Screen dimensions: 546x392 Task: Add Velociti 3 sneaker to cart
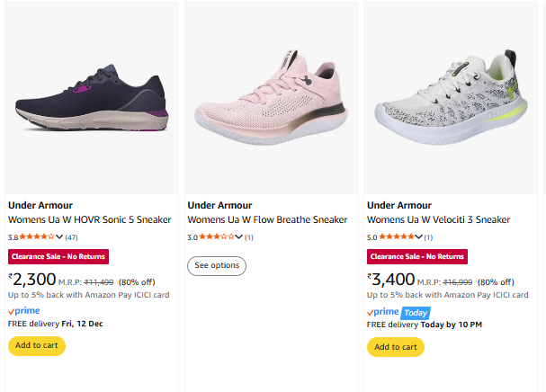[396, 347]
